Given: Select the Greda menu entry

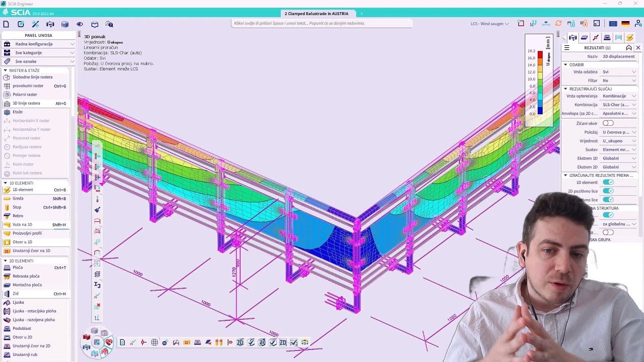Looking at the screenshot, I should (x=35, y=199).
